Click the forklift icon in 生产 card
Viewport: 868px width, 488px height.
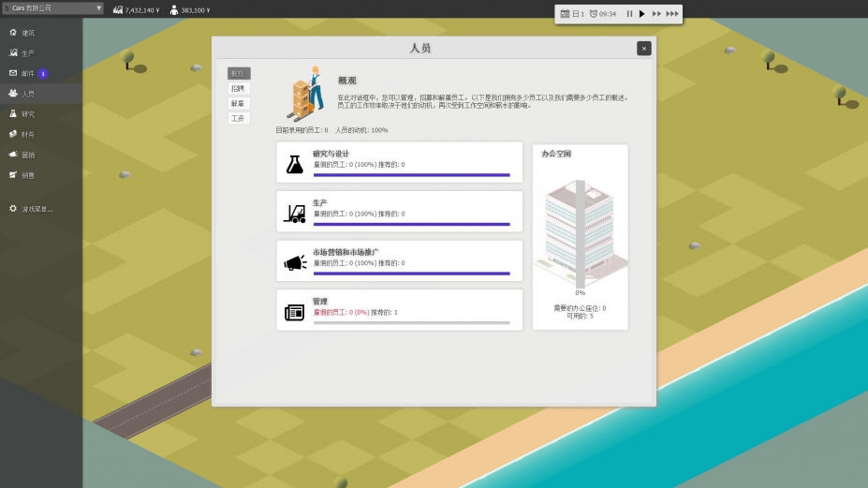point(295,214)
